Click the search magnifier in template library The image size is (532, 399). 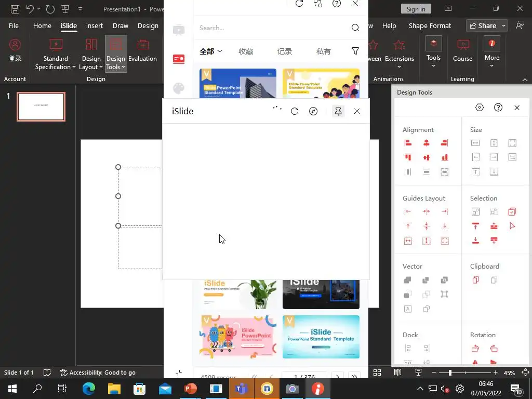tap(355, 28)
